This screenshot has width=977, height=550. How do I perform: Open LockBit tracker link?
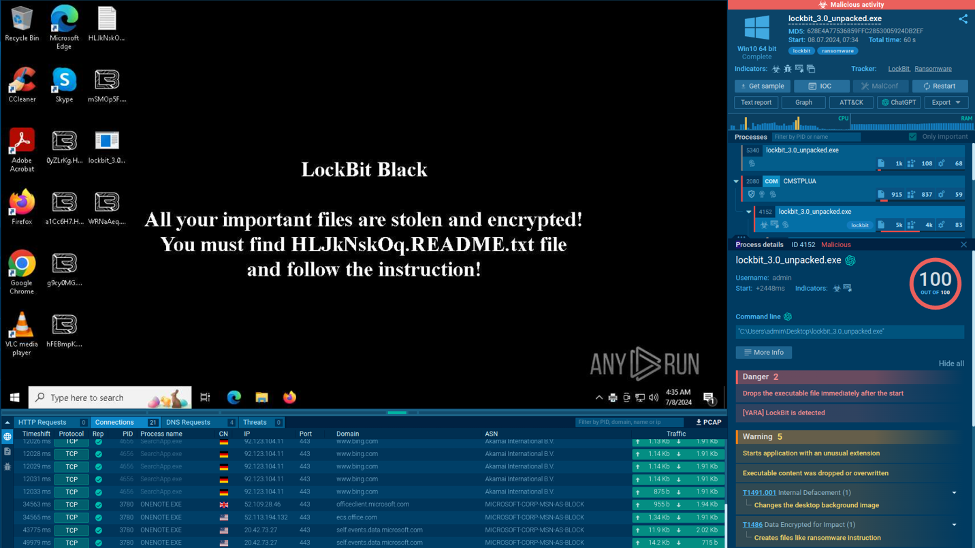coord(898,69)
